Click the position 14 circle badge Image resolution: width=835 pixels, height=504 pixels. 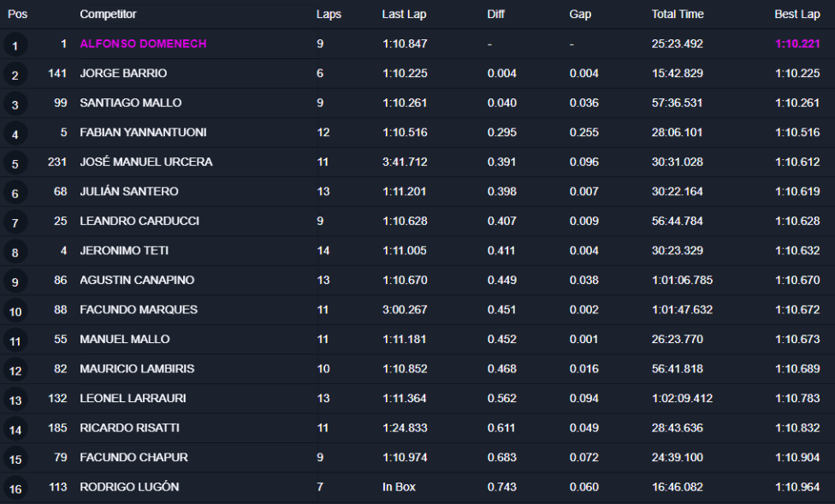pyautogui.click(x=15, y=430)
